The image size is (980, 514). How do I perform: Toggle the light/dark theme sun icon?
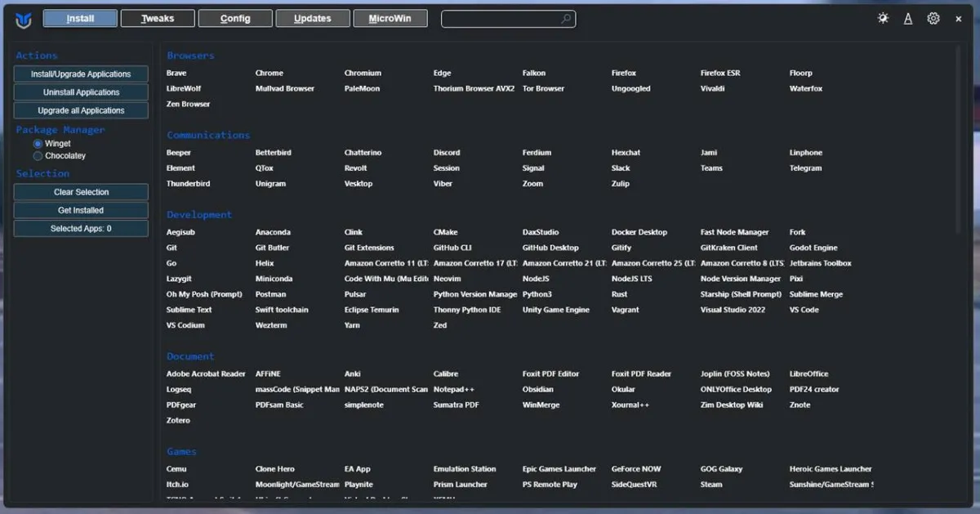883,18
